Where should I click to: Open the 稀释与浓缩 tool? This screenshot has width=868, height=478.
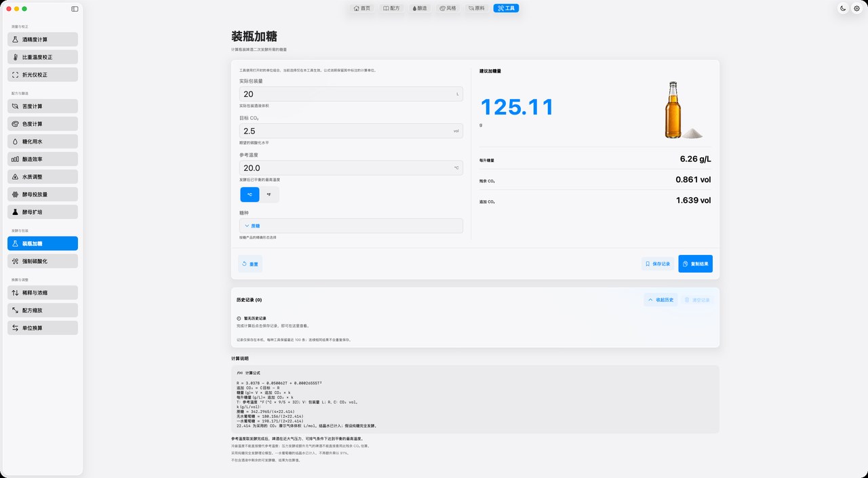[x=43, y=293]
